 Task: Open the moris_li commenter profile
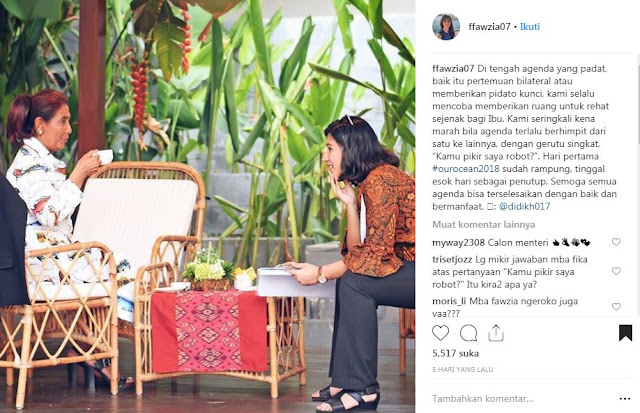pos(449,302)
